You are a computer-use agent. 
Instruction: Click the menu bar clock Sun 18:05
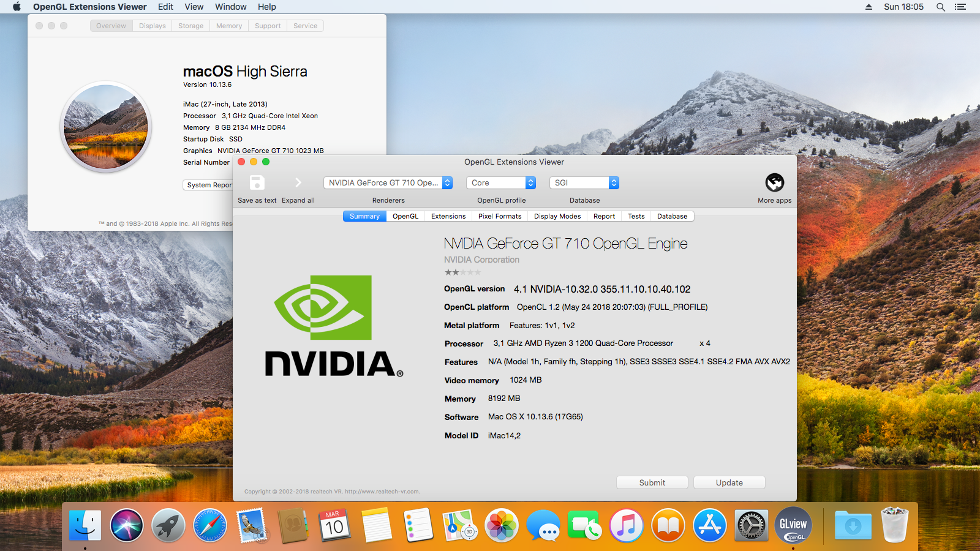pos(903,7)
